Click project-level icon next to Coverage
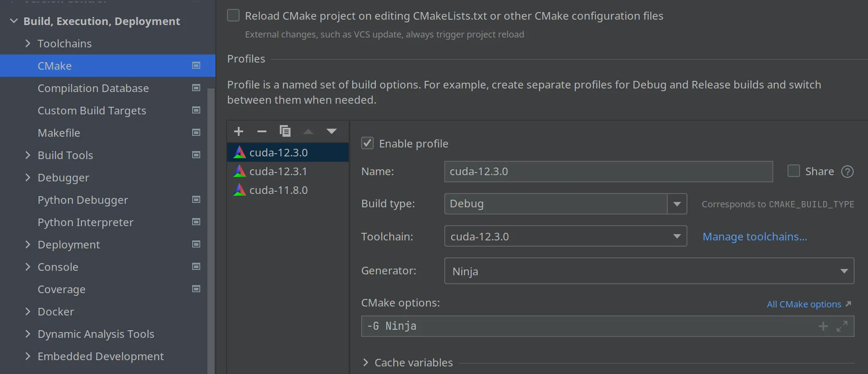The width and height of the screenshot is (868, 374). point(196,289)
